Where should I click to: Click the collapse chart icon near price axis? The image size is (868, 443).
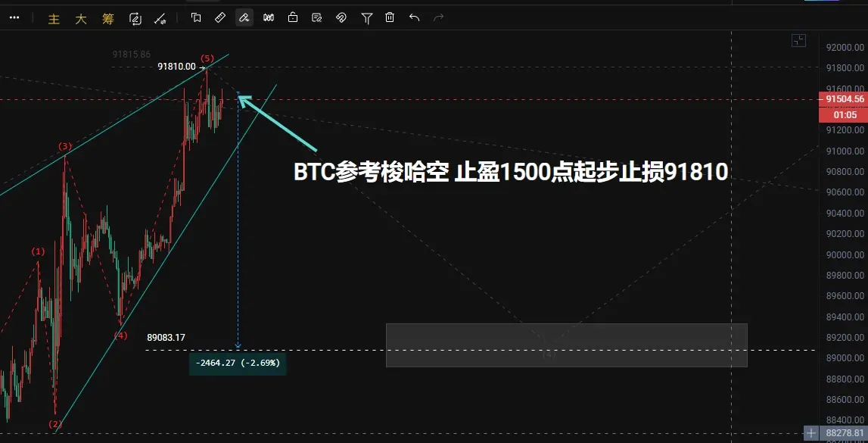pos(798,40)
